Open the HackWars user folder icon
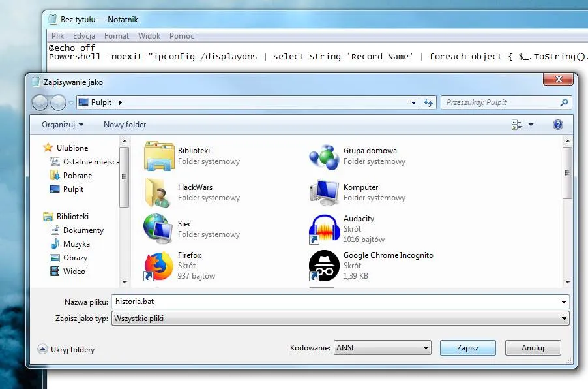This screenshot has height=389, width=588. pos(158,193)
